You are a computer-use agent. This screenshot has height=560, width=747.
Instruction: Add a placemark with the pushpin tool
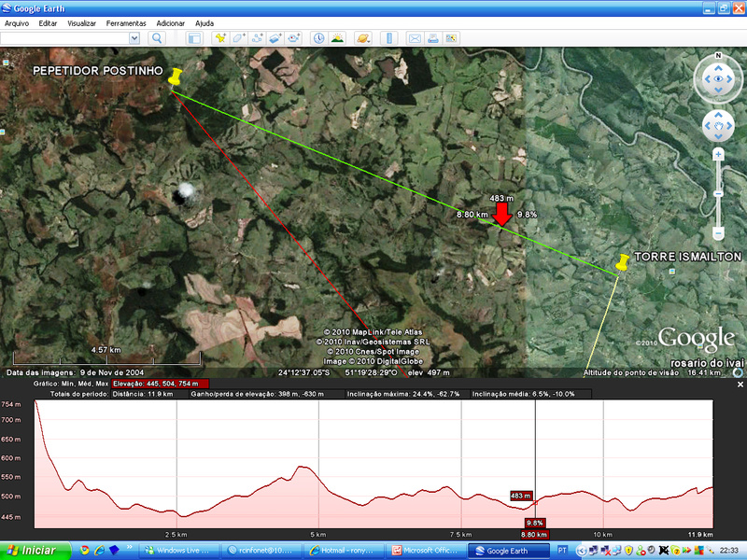point(220,38)
